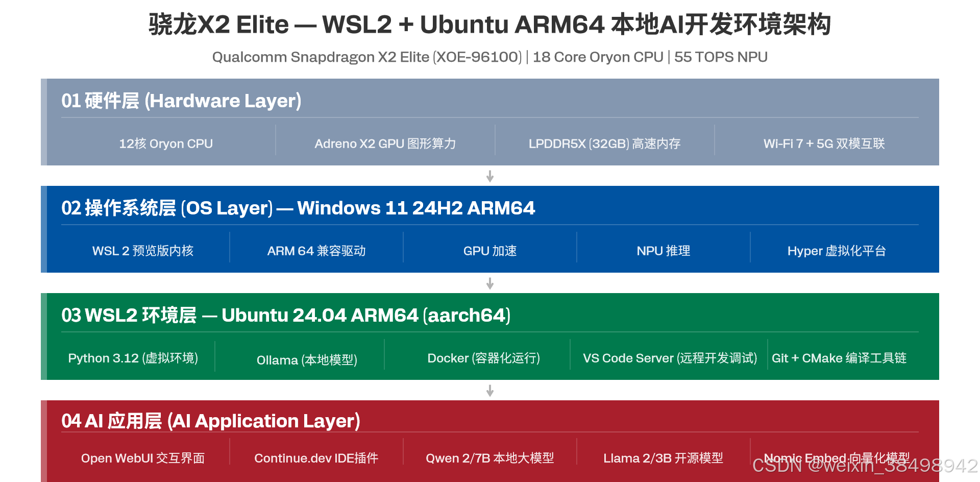
Task: Click 'VS Code Server (远程开发调试)' cell
Action: coord(670,358)
